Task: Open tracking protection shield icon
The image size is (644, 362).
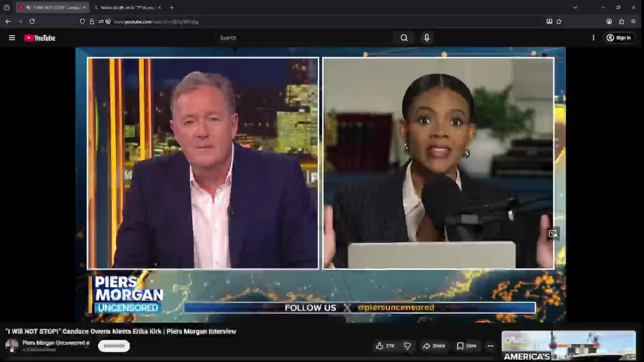Action: click(83, 22)
